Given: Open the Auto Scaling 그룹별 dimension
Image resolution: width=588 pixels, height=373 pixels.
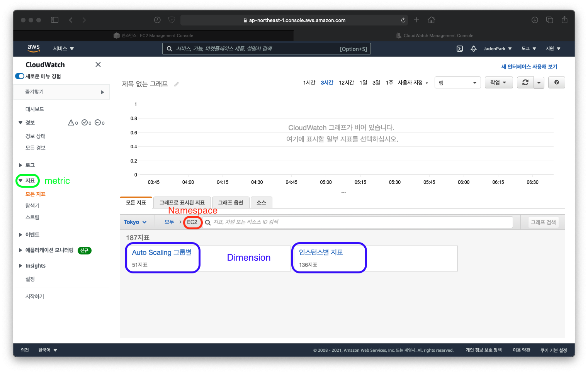Looking at the screenshot, I should click(x=161, y=253).
